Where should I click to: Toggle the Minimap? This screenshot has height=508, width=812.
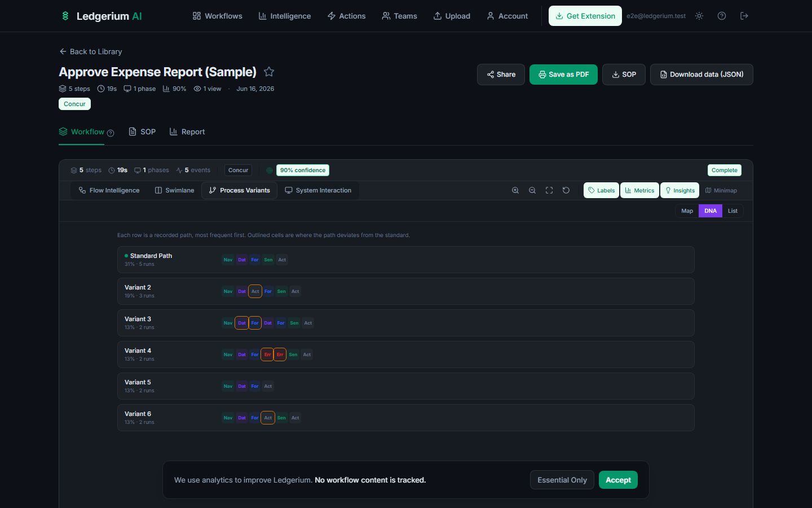(x=721, y=190)
